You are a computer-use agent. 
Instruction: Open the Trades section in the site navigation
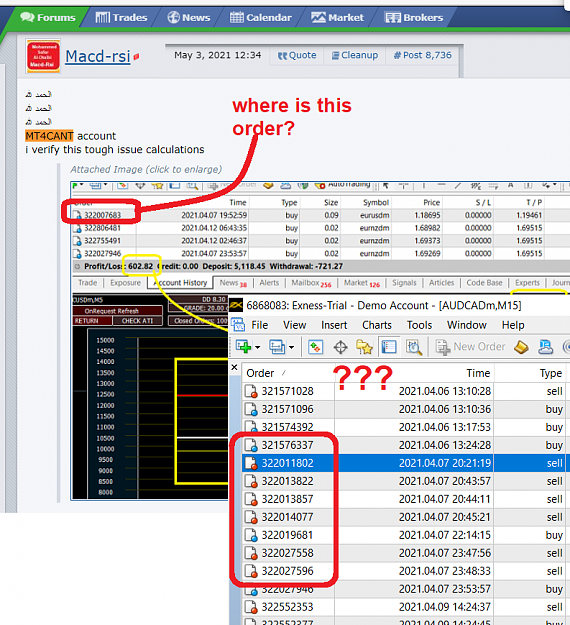click(x=122, y=18)
